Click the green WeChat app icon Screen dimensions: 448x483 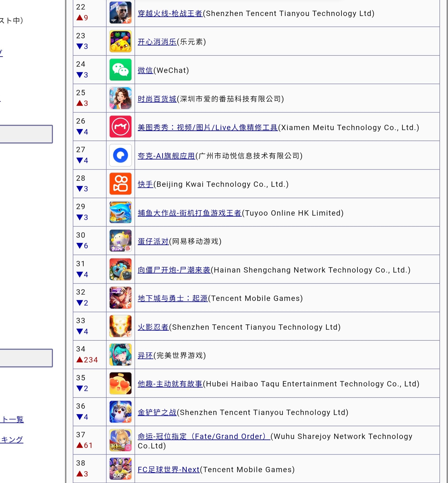[120, 70]
